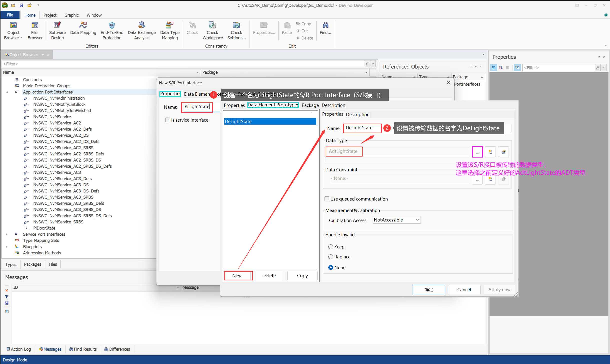Select the Keep radio option

click(331, 247)
